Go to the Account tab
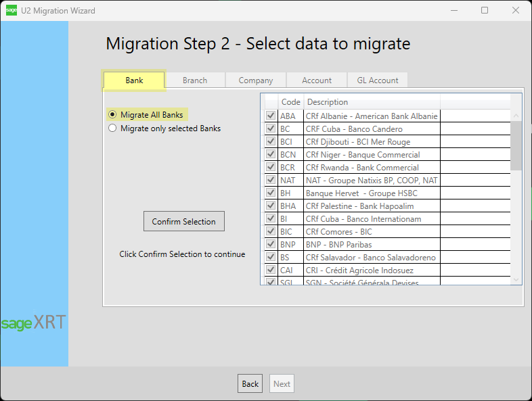The height and width of the screenshot is (401, 532). (x=317, y=80)
